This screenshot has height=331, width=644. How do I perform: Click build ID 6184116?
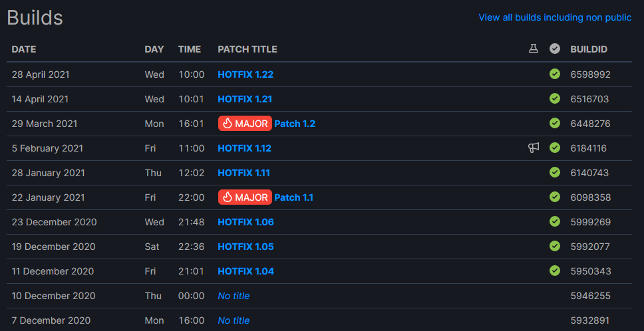pyautogui.click(x=589, y=148)
